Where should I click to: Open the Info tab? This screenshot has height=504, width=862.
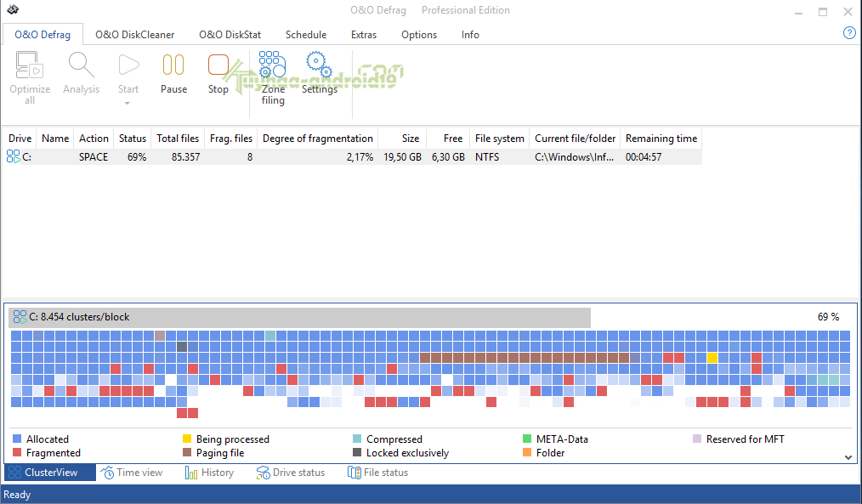click(470, 35)
